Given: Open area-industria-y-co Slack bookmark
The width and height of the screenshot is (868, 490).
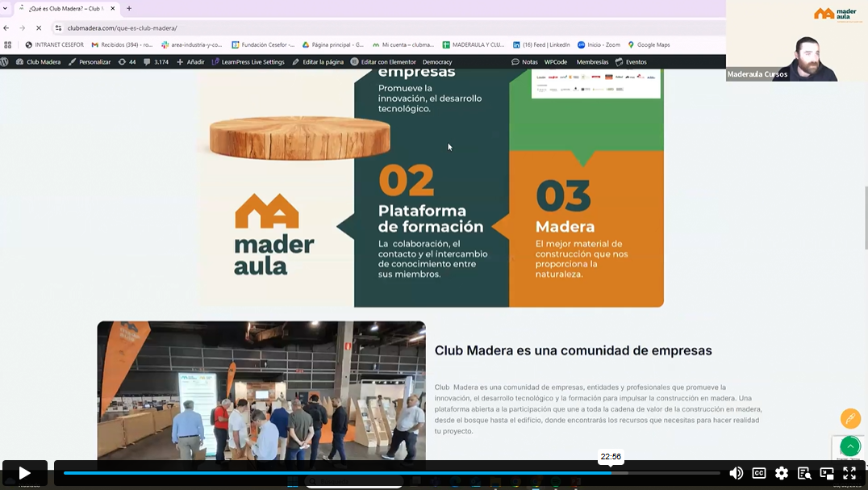Looking at the screenshot, I should 191,45.
